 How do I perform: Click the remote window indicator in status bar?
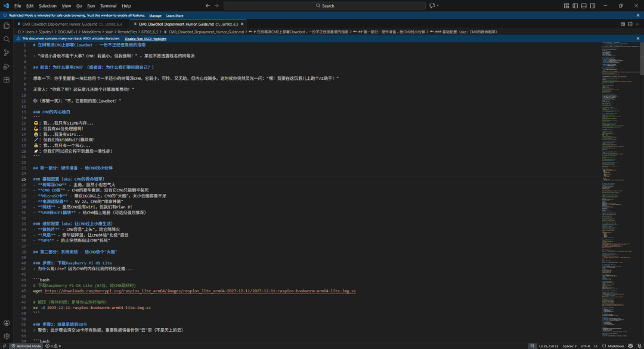pyautogui.click(x=5, y=345)
